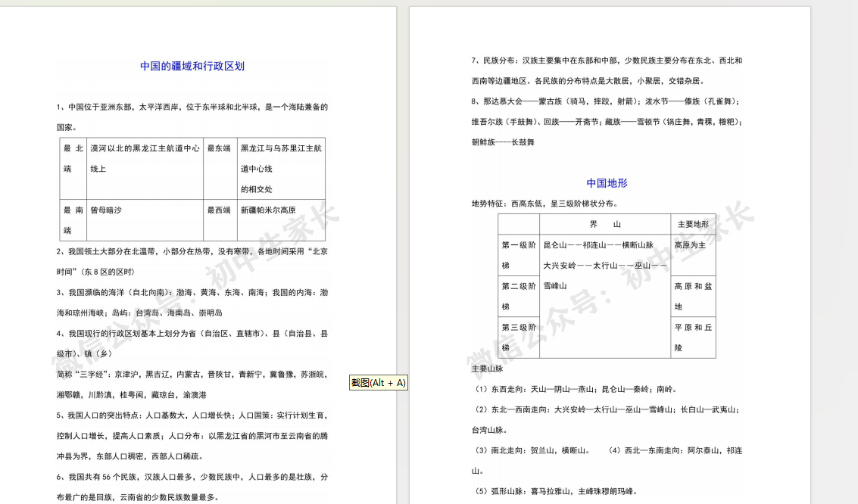Click the line starting "控制人口增长"
The image size is (858, 504).
pos(192,436)
